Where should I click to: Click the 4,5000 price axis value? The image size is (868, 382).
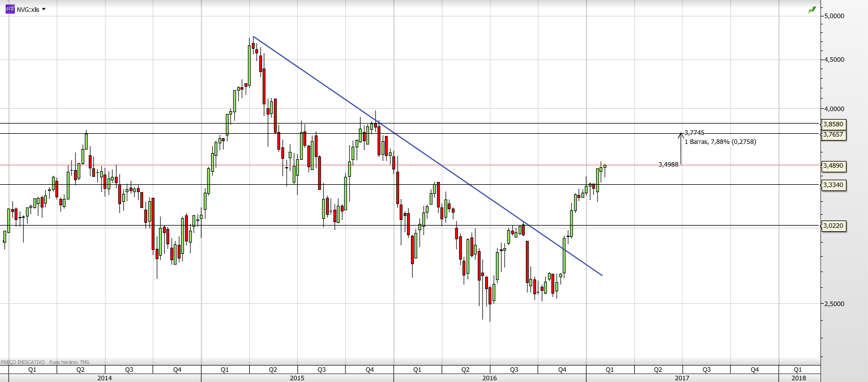(x=834, y=60)
